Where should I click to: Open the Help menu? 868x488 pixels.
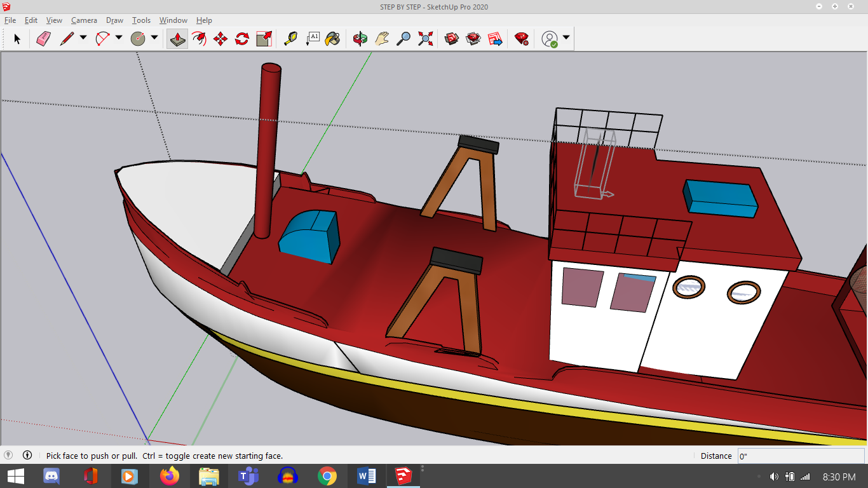pos(204,20)
